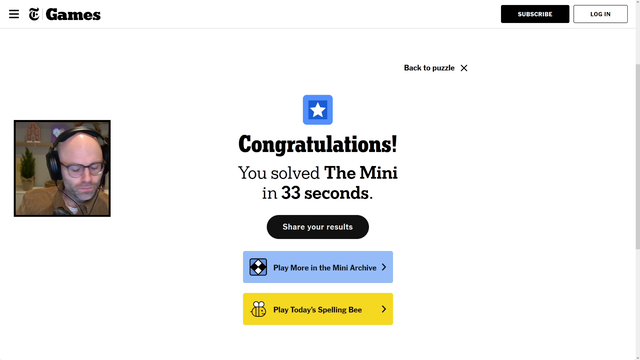
Task: Click the Mini crossword archive icon
Action: pyautogui.click(x=258, y=267)
